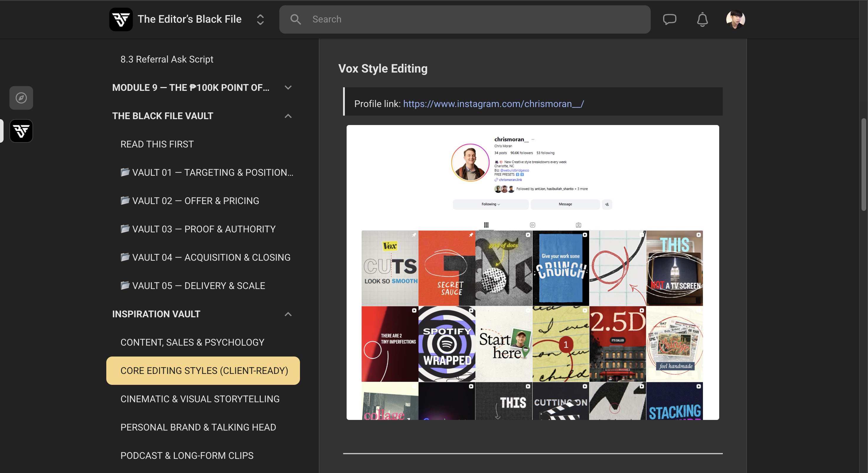The width and height of the screenshot is (868, 473).
Task: Click the page vertical scrollbar
Action: tap(864, 165)
